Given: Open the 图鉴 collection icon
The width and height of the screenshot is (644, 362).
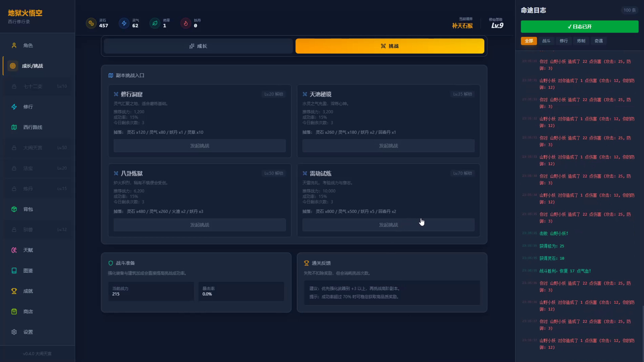Looking at the screenshot, I should tap(14, 270).
